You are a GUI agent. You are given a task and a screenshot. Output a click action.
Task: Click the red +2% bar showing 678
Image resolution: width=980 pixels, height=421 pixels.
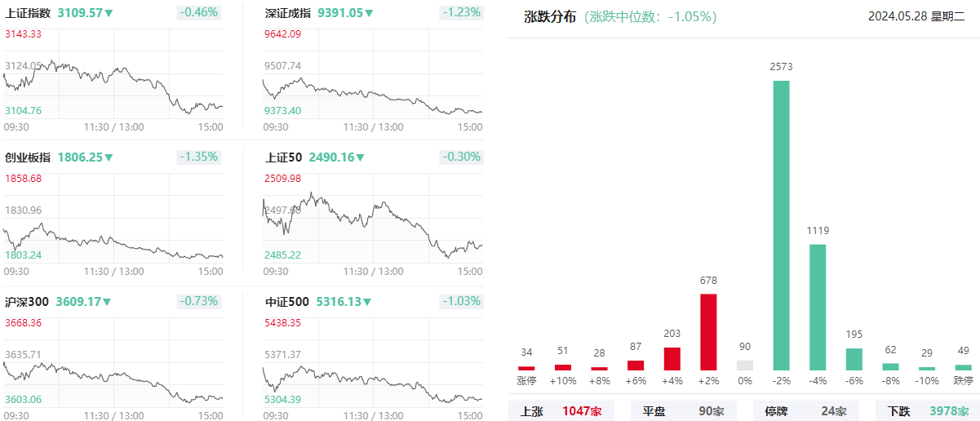708,332
